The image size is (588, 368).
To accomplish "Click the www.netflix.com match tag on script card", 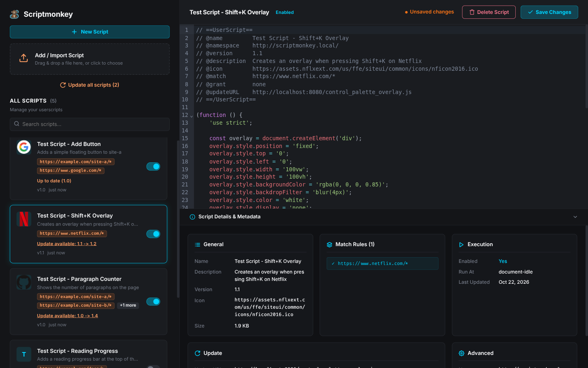I will (72, 233).
